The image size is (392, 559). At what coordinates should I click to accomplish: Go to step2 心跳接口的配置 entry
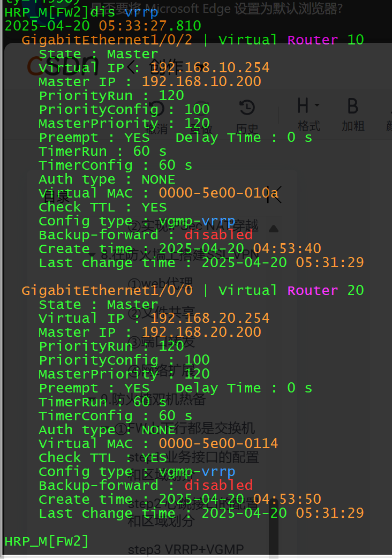[x=193, y=512]
